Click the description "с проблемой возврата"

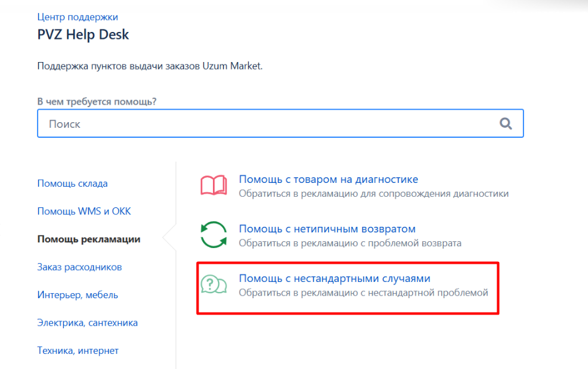click(349, 243)
